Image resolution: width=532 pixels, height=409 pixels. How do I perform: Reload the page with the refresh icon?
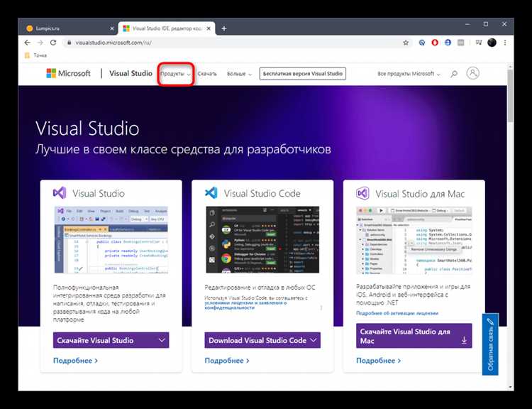click(x=53, y=43)
